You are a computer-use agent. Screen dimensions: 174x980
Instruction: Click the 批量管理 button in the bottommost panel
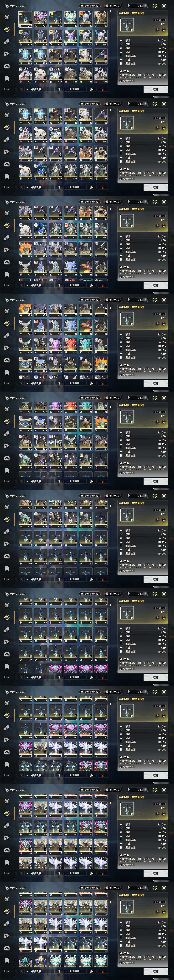(75, 971)
